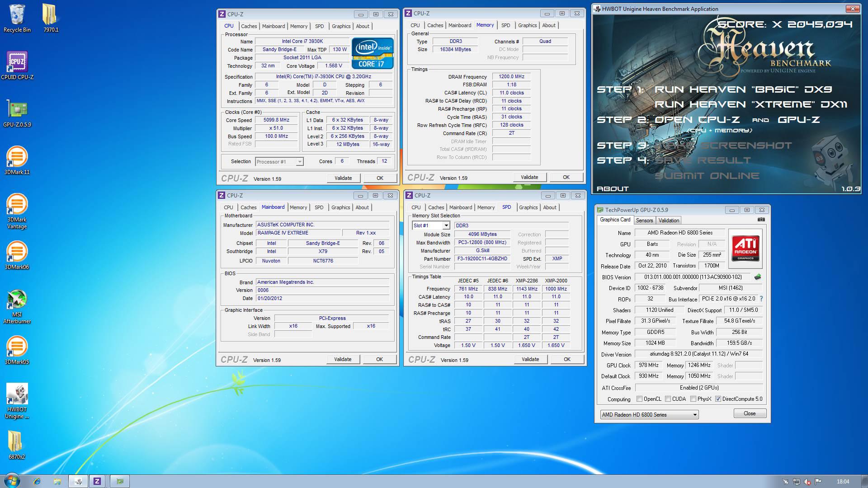Screen dimensions: 868x488
Task: Switch to CPU-Z taskbar item
Action: [97, 481]
